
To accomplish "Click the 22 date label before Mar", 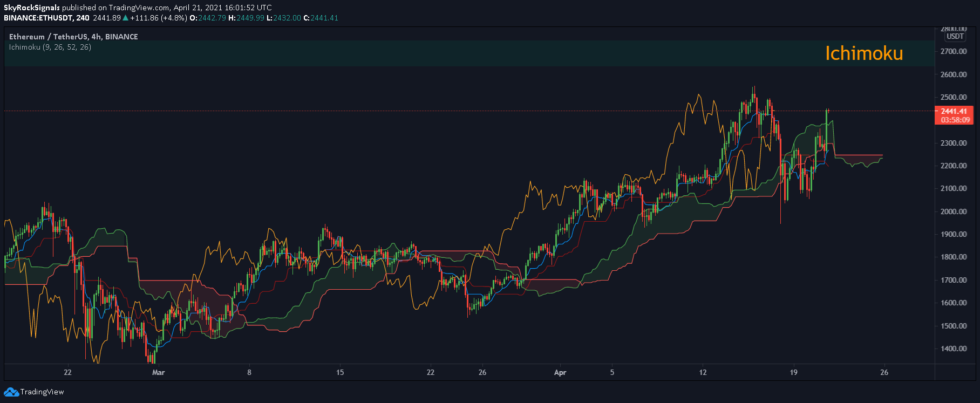I will pyautogui.click(x=67, y=372).
